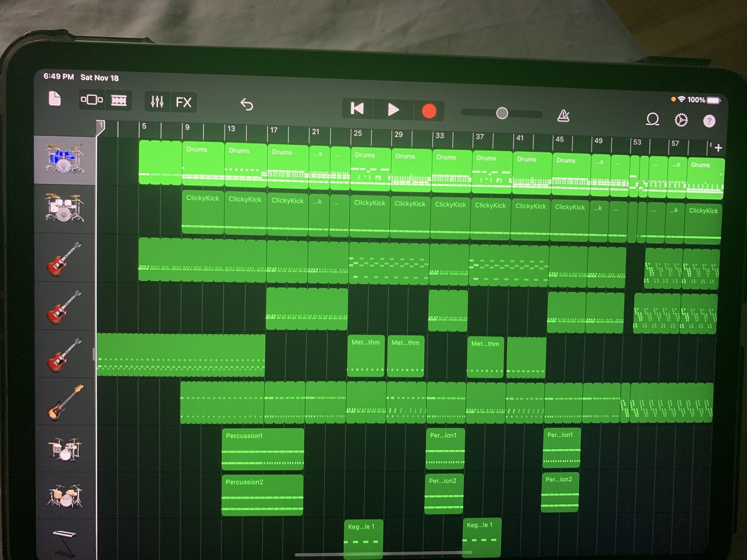Select the last ClickyKick region at right
Image resolution: width=747 pixels, height=560 pixels.
(703, 224)
